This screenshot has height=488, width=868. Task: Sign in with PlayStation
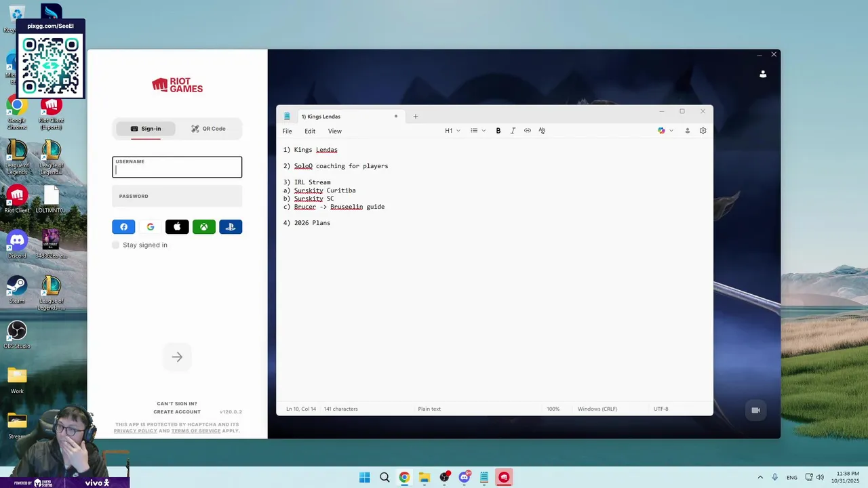231,227
